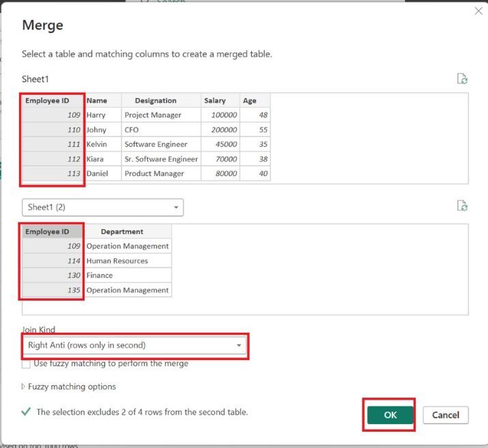Screen dimensions: 488x448
Task: Click the green checkmark status icon
Action: 26,412
